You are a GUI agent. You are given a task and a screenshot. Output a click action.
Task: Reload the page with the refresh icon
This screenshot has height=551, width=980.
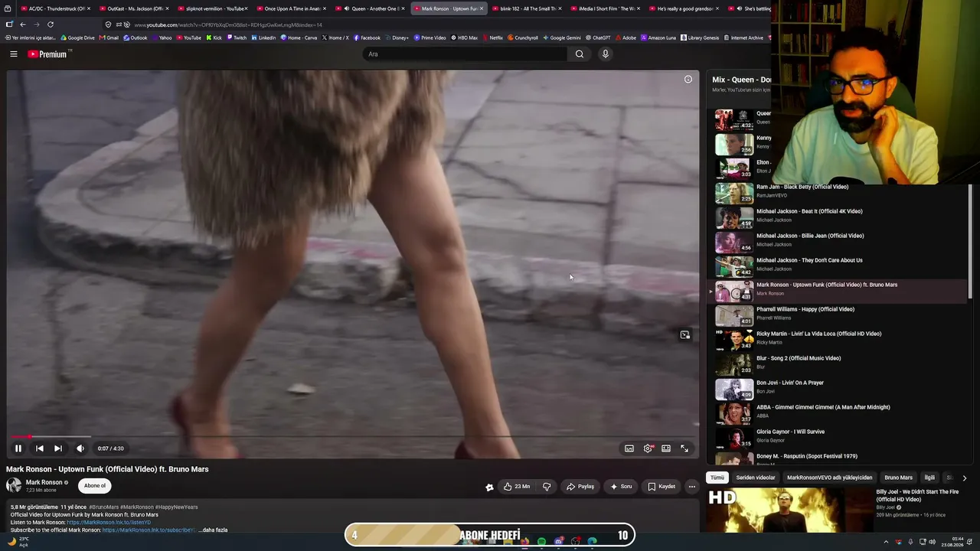[x=51, y=24]
